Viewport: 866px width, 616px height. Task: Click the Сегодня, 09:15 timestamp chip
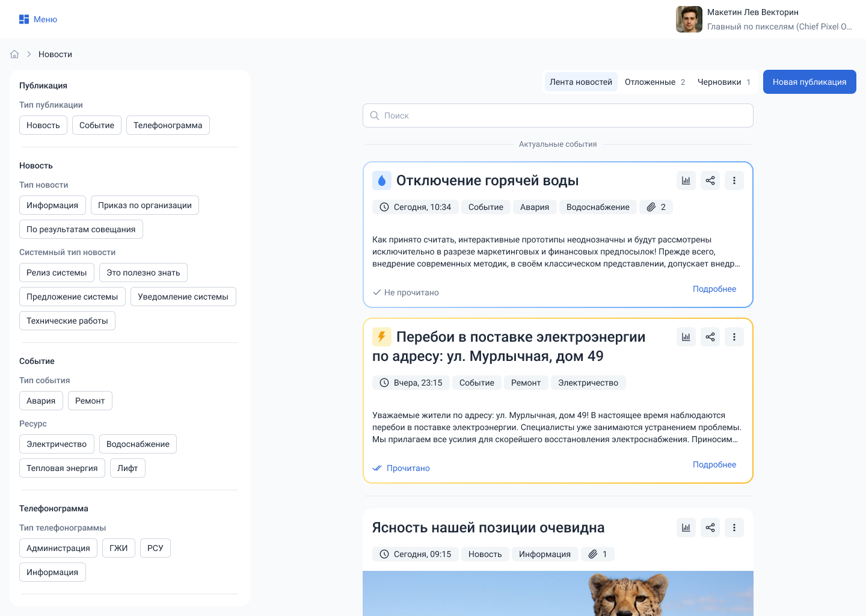pos(416,554)
